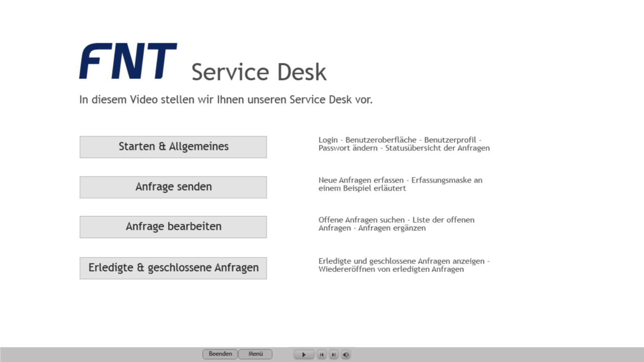Click the Service Desk heading
Image resolution: width=644 pixels, height=362 pixels.
[x=259, y=72]
